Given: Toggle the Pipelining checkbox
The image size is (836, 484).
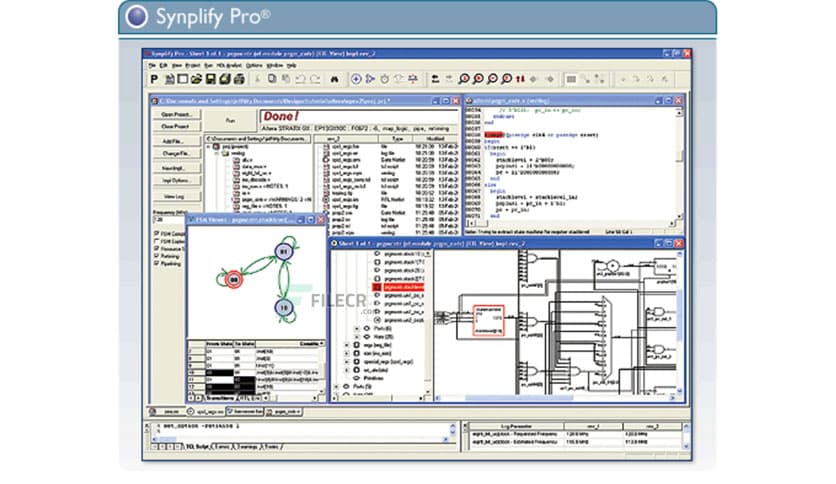Looking at the screenshot, I should pyautogui.click(x=156, y=263).
